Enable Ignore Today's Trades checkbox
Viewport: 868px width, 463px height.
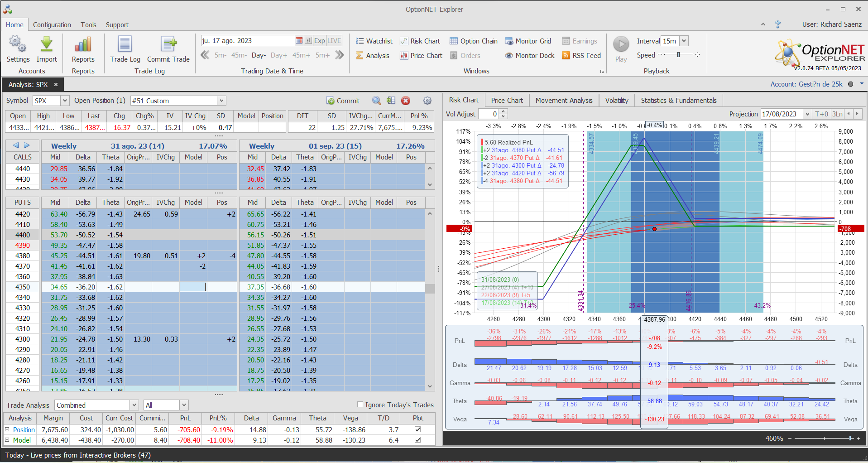pyautogui.click(x=360, y=405)
